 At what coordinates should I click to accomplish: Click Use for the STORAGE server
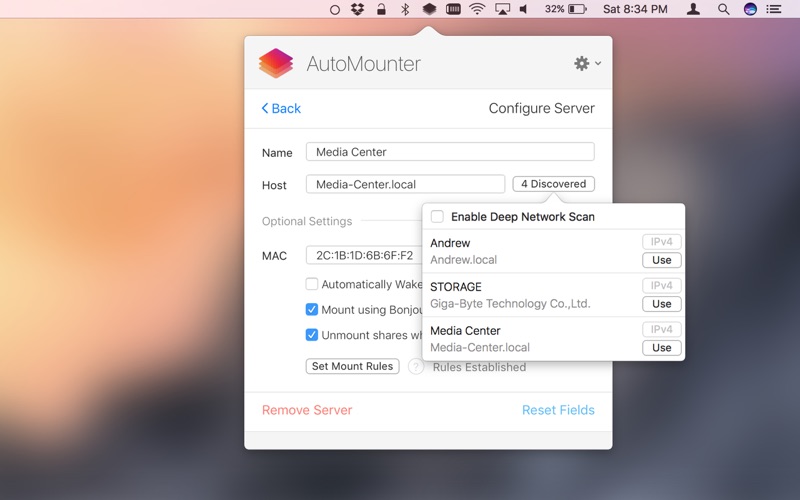[661, 304]
